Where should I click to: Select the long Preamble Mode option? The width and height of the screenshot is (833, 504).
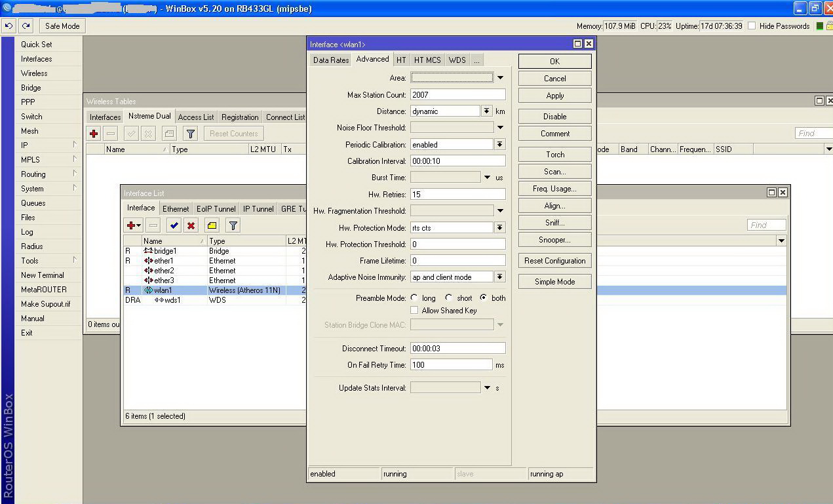(x=414, y=298)
